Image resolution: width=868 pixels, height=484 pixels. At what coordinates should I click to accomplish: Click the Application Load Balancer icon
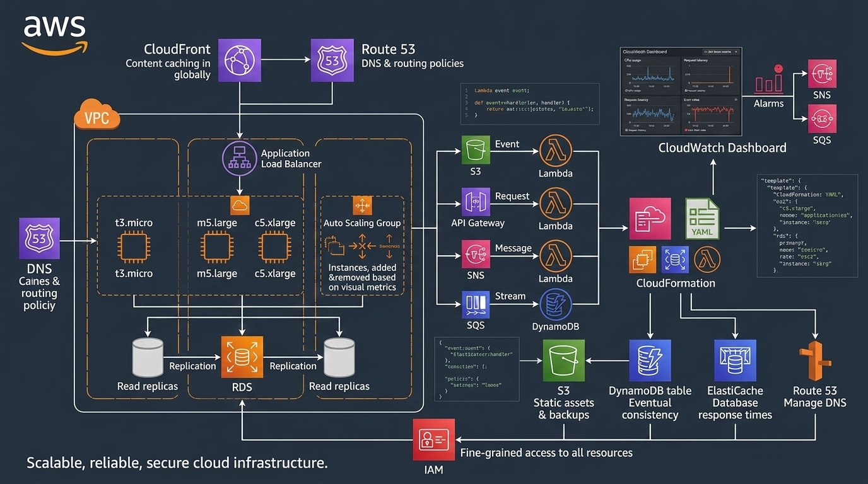tap(240, 158)
